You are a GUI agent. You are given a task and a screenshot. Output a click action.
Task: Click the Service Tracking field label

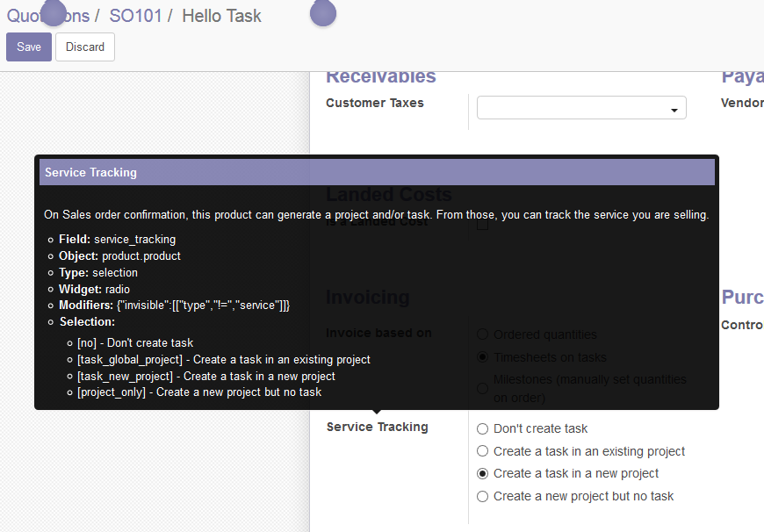[377, 427]
